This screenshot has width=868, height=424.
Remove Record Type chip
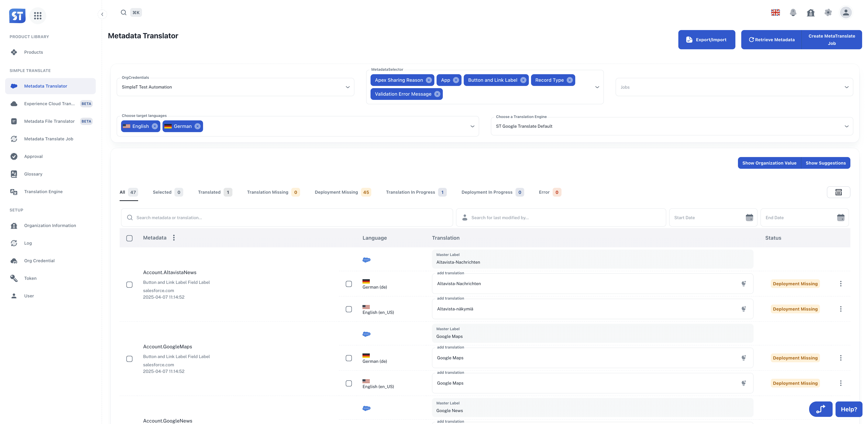(569, 80)
